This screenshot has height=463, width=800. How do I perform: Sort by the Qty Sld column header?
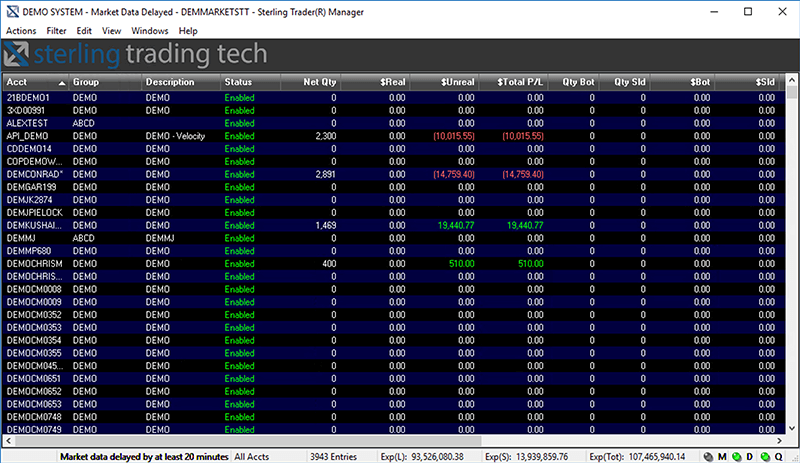coord(624,82)
